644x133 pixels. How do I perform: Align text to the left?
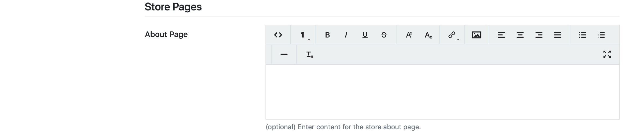coord(501,35)
